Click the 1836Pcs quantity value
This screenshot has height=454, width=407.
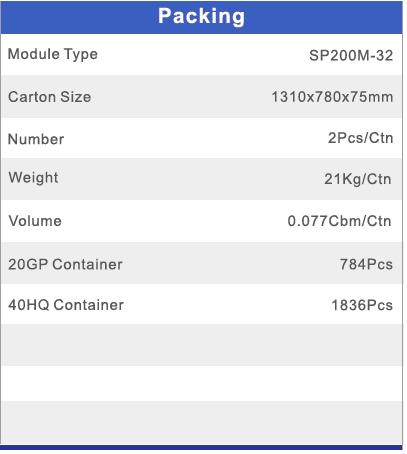(x=362, y=305)
